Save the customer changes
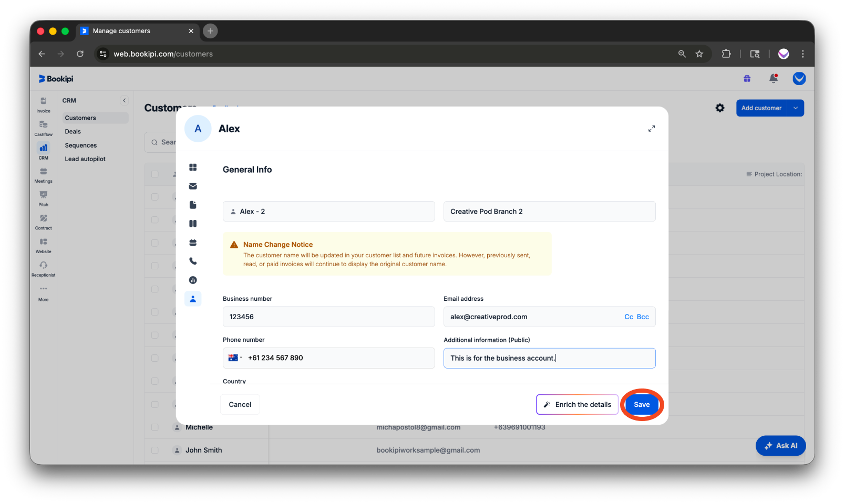This screenshot has width=845, height=504. tap(642, 404)
